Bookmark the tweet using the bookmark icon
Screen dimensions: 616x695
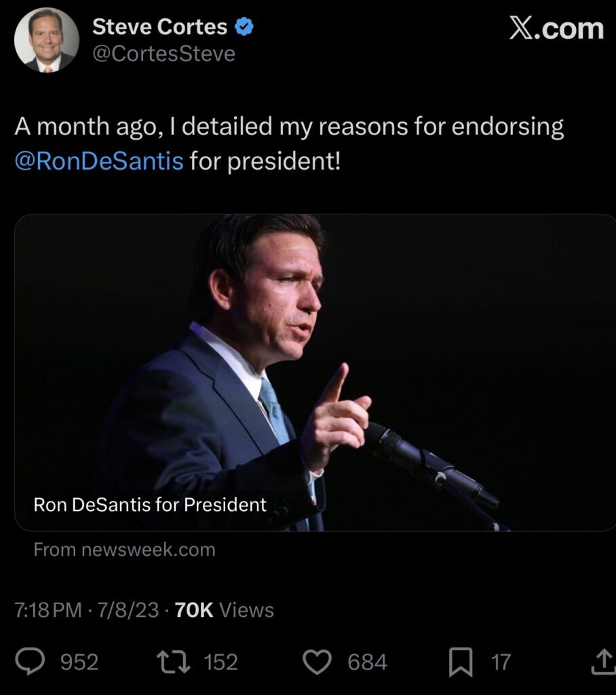point(461,662)
